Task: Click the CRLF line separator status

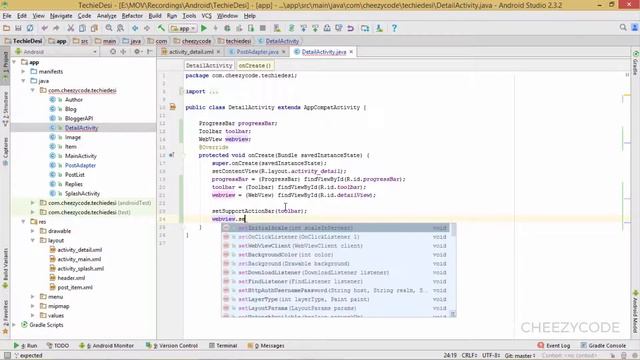Action: pyautogui.click(x=469, y=356)
